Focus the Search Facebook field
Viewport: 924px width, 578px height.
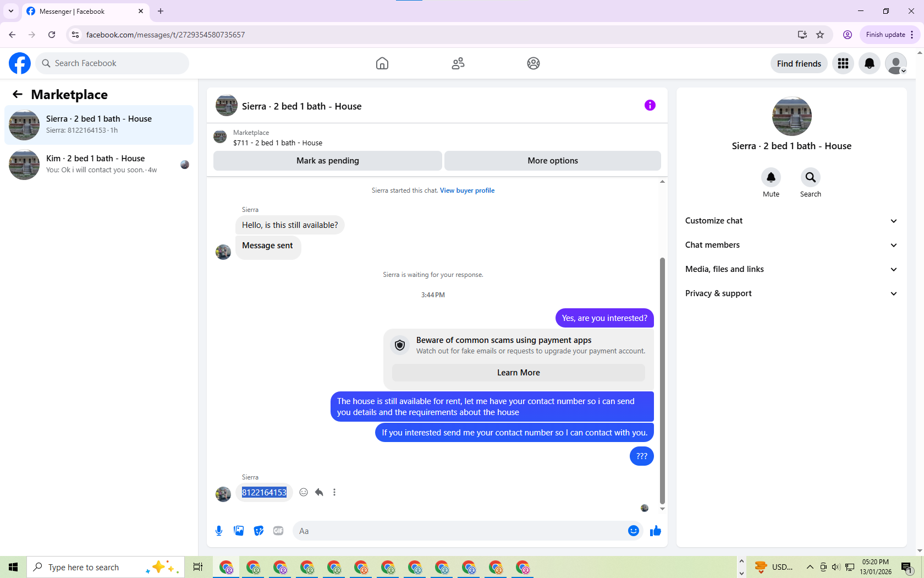(x=112, y=63)
